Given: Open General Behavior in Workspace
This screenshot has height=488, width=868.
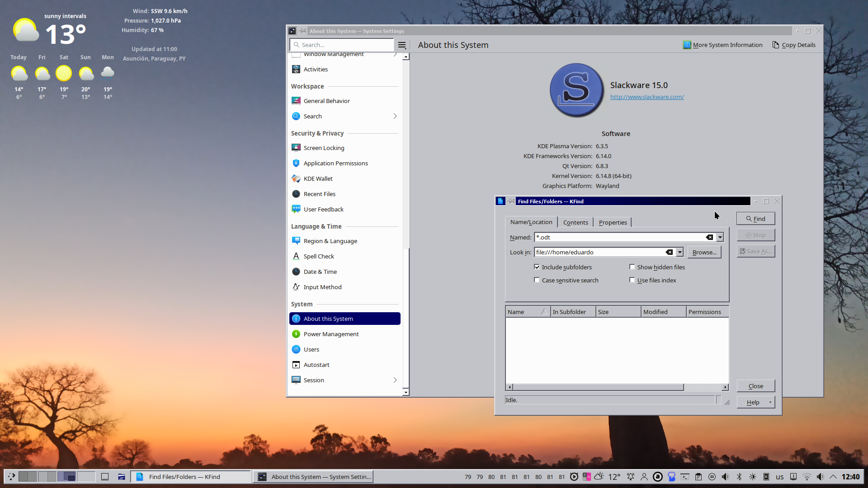Looking at the screenshot, I should click(x=344, y=101).
